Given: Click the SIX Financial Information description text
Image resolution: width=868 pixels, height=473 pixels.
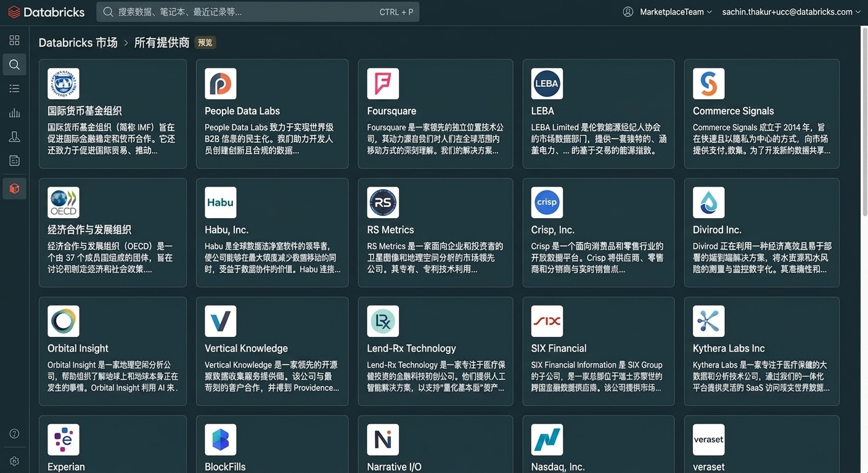Looking at the screenshot, I should pyautogui.click(x=597, y=376).
